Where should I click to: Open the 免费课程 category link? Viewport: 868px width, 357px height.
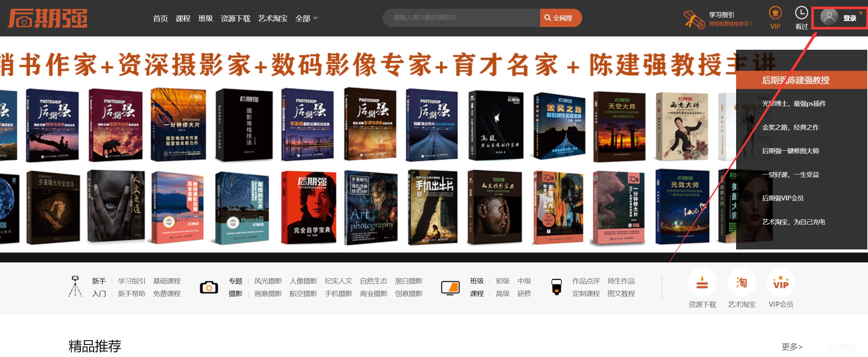[x=167, y=294]
